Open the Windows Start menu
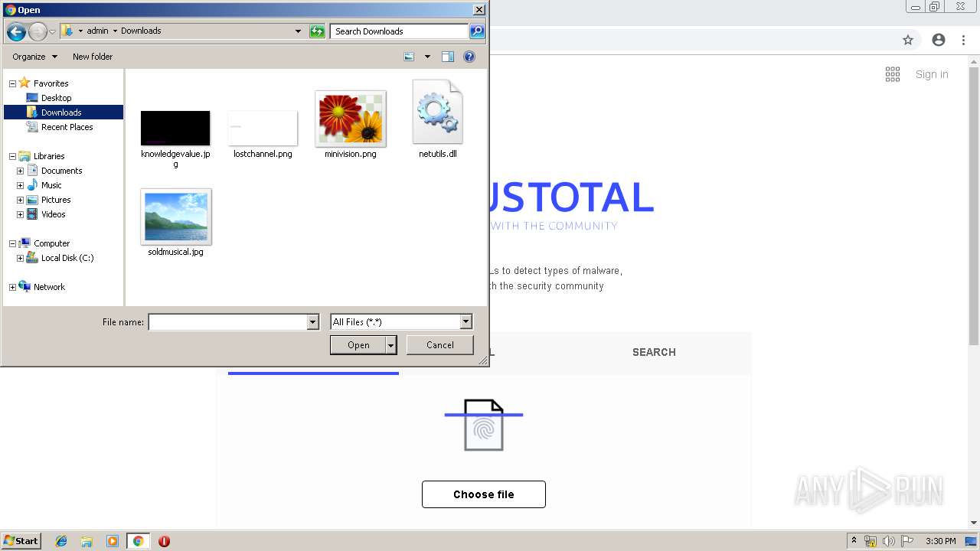The height and width of the screenshot is (551, 980). 21,541
